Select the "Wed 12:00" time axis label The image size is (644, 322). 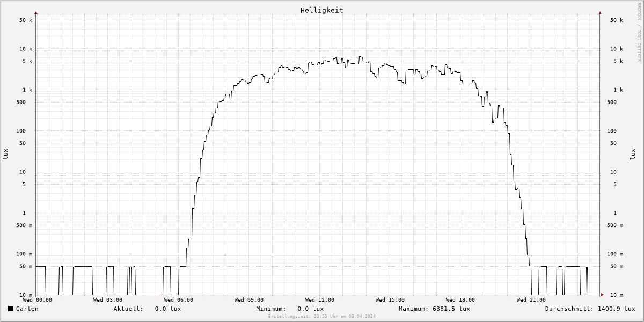coord(320,300)
